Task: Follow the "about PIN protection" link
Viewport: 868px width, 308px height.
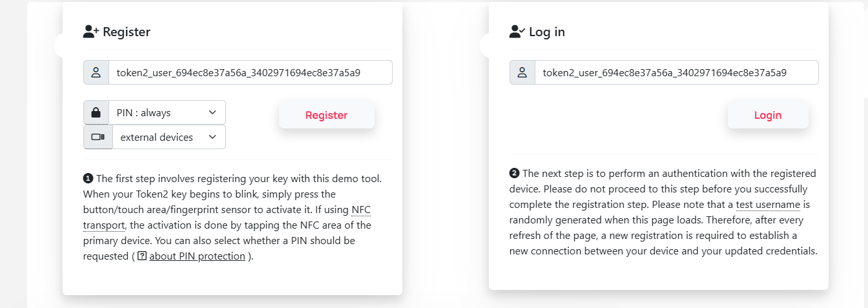Action: point(197,256)
